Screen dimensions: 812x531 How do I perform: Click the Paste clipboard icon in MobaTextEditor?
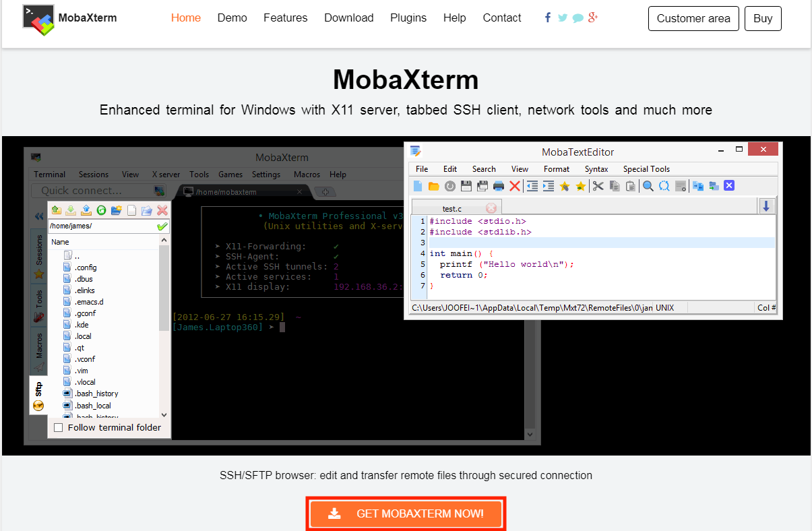630,186
